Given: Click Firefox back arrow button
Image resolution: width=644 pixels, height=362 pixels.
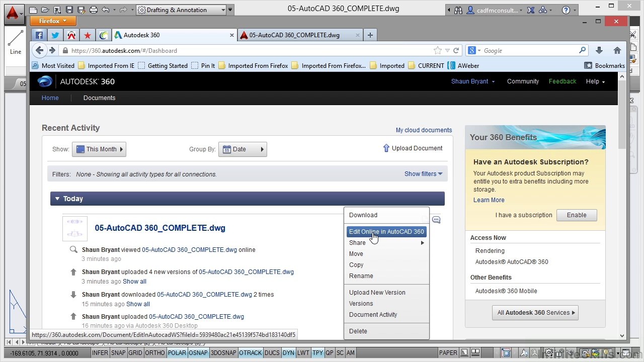Looking at the screenshot, I should point(39,50).
